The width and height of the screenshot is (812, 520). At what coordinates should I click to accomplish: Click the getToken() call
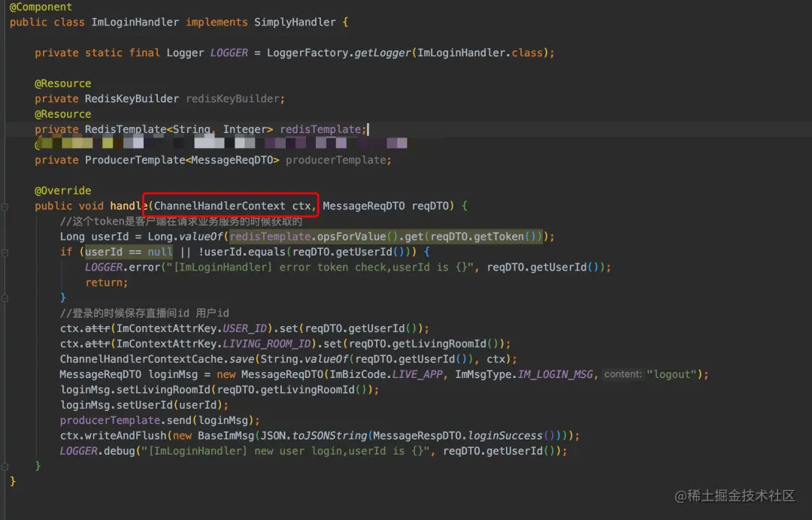[505, 237]
